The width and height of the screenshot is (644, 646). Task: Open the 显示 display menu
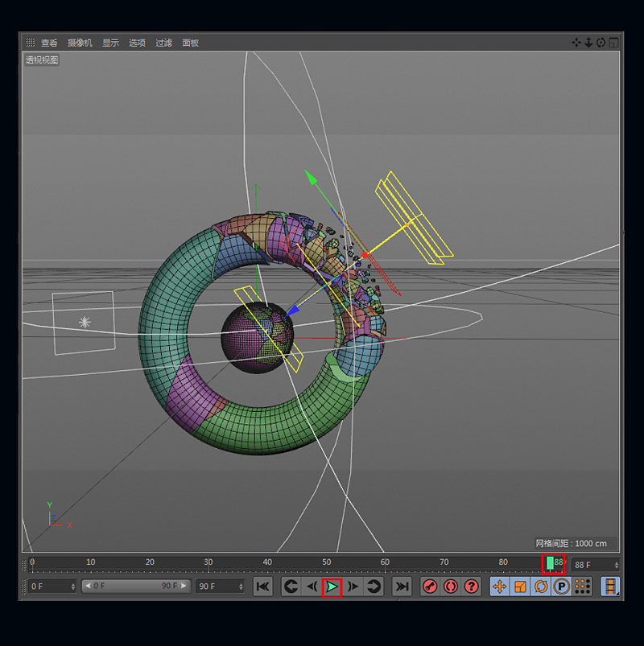[x=109, y=43]
